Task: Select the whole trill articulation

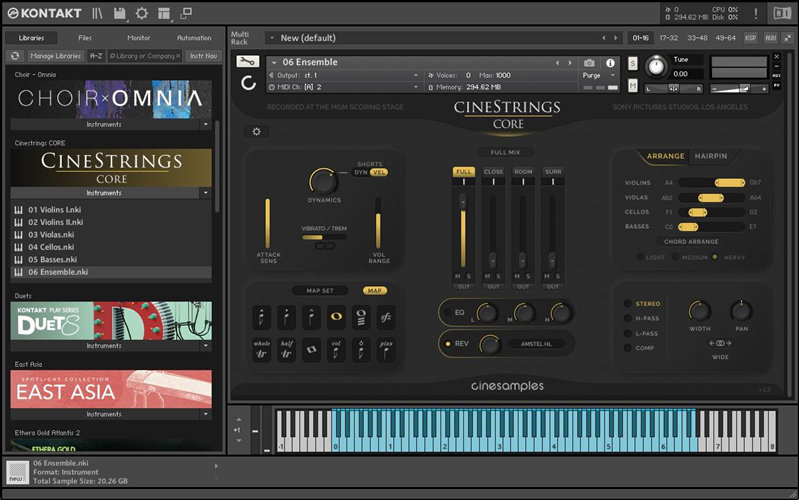Action: 261,350
